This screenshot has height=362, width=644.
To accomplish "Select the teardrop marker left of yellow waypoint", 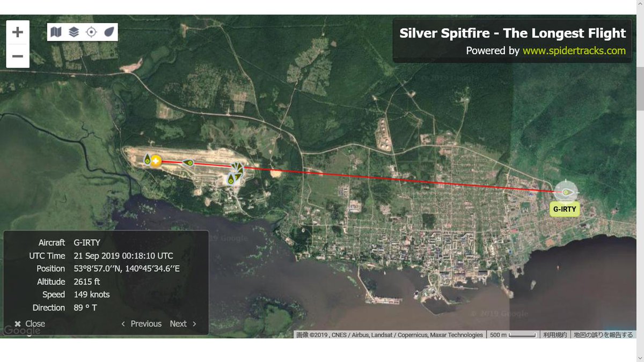I will point(147,159).
